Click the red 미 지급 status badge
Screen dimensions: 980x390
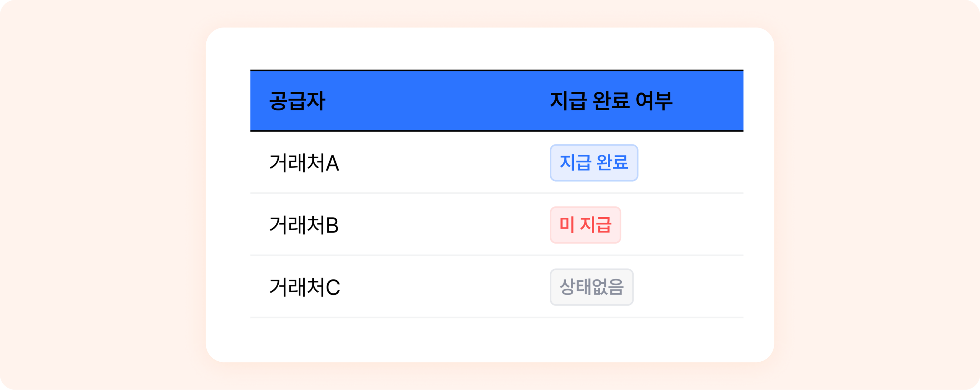(x=585, y=225)
